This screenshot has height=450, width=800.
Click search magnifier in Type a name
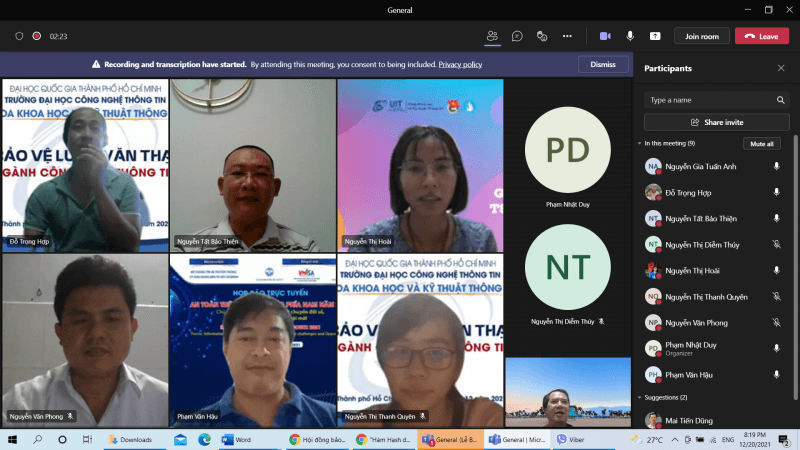(780, 100)
